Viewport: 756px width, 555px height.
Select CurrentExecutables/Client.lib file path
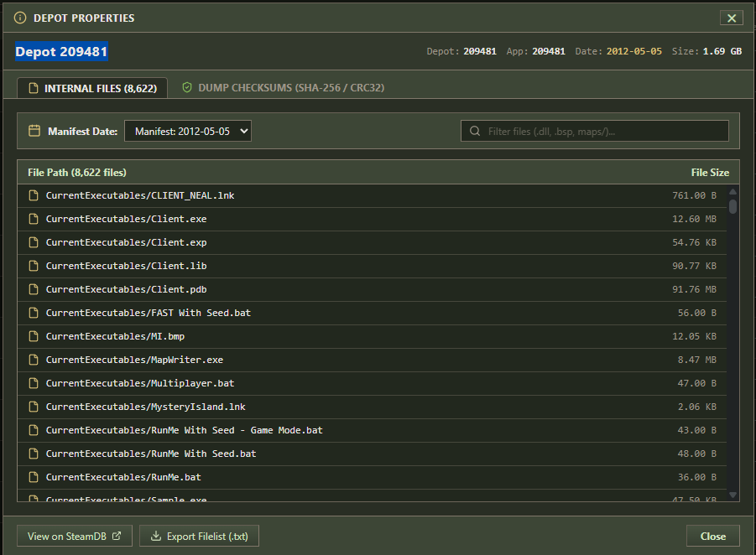click(127, 266)
